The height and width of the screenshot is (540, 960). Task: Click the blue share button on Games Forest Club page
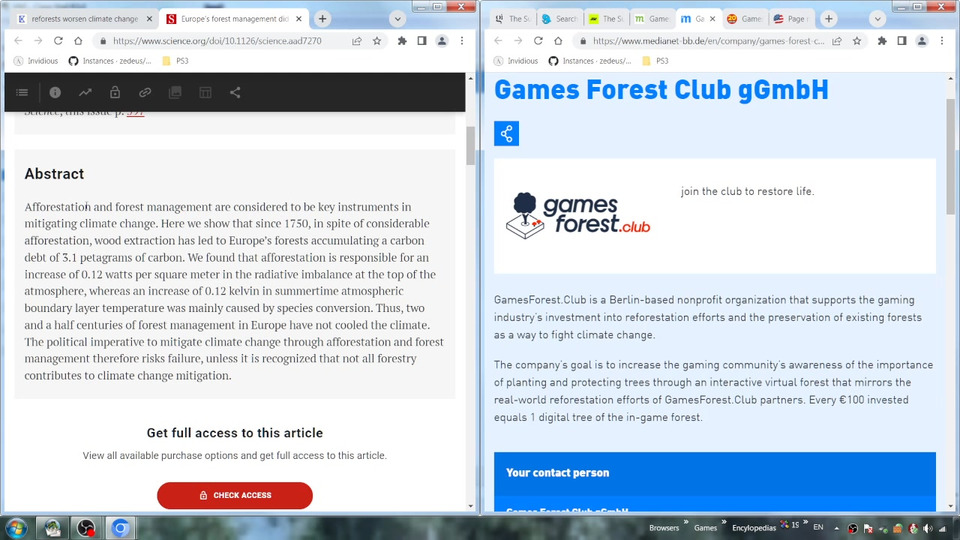506,133
